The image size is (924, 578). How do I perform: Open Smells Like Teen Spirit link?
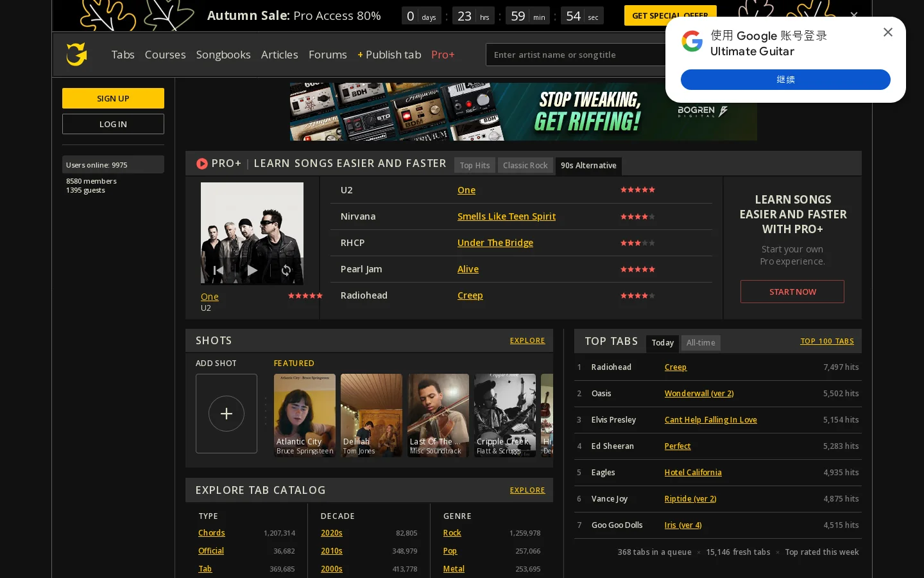coord(506,216)
